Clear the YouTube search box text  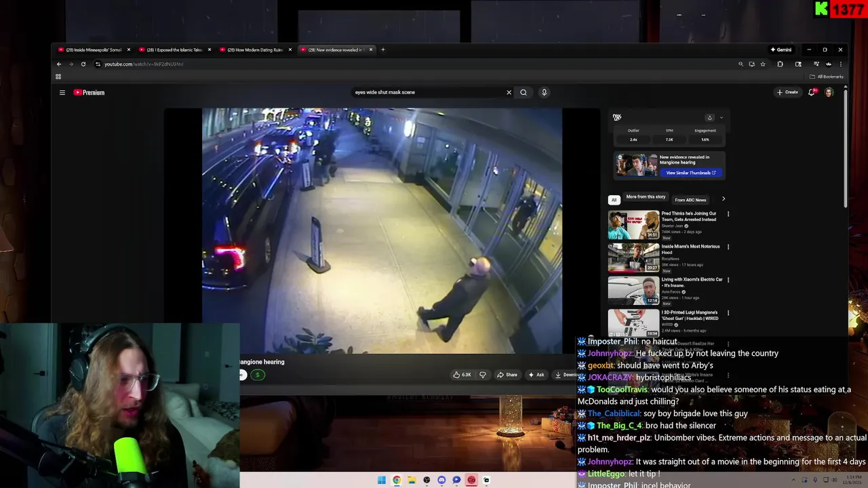[509, 92]
